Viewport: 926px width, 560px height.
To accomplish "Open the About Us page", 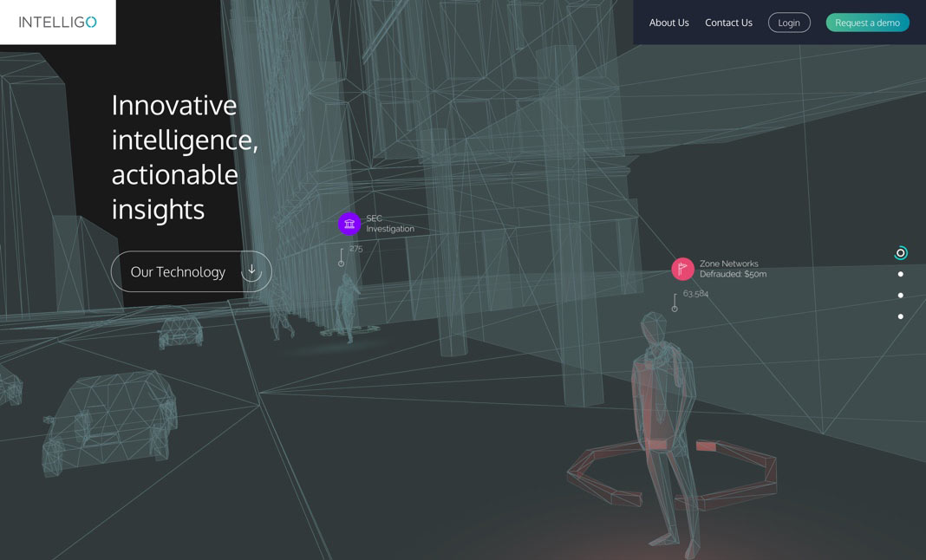I will click(668, 23).
